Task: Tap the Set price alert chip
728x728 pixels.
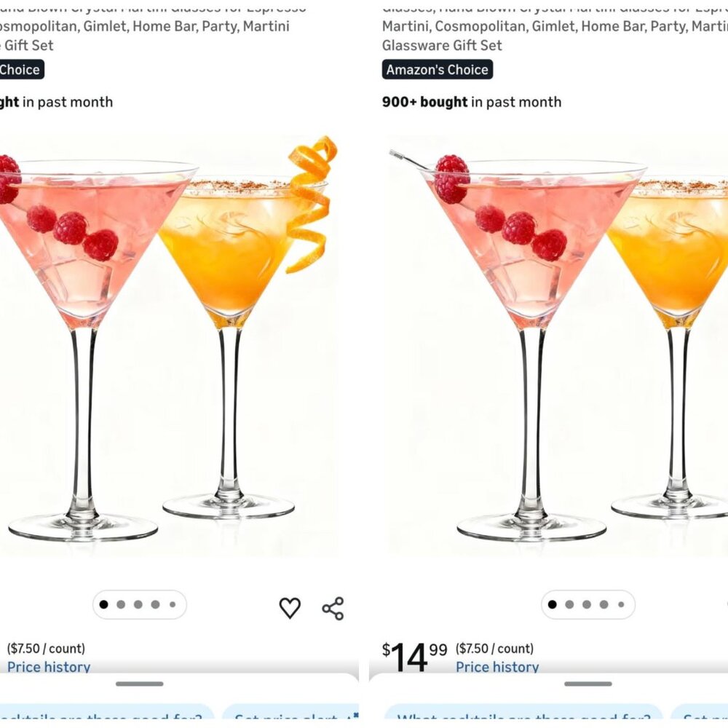Action: (290, 717)
